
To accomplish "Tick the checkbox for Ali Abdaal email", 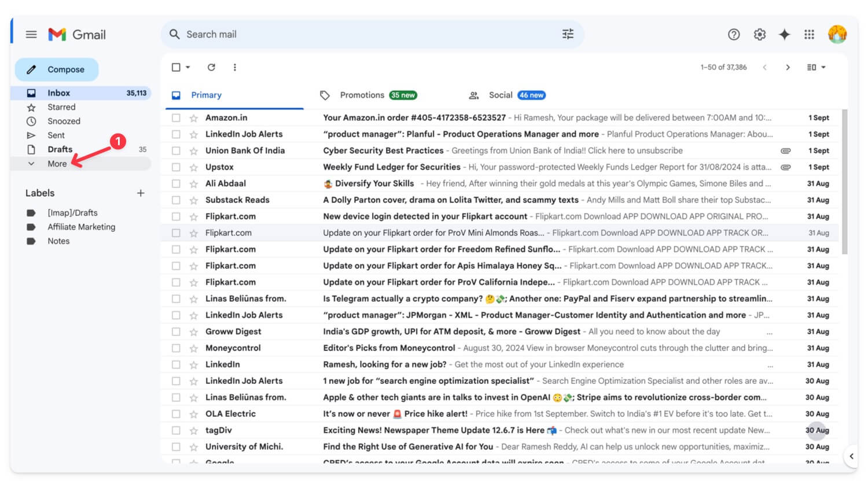I will tap(176, 184).
